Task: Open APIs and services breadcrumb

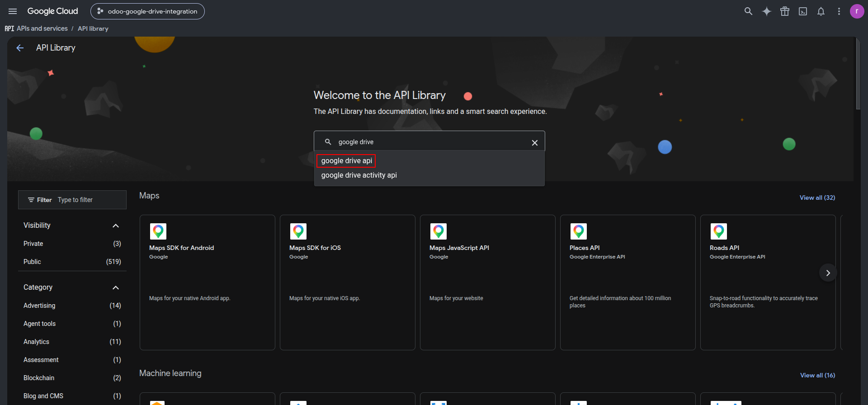Action: point(42,28)
